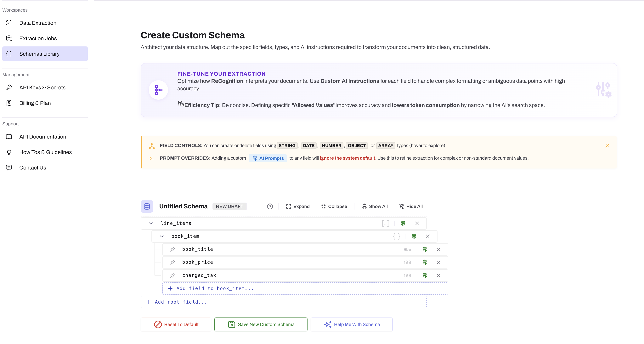This screenshot has width=644, height=344.
Task: Hide All AI prompts
Action: point(411,206)
